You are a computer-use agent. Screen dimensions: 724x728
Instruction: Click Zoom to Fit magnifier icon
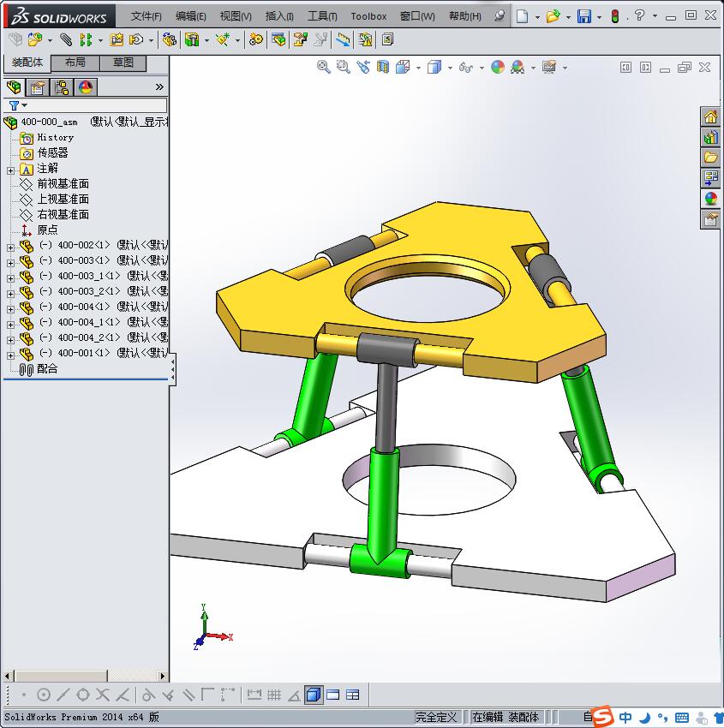(324, 68)
